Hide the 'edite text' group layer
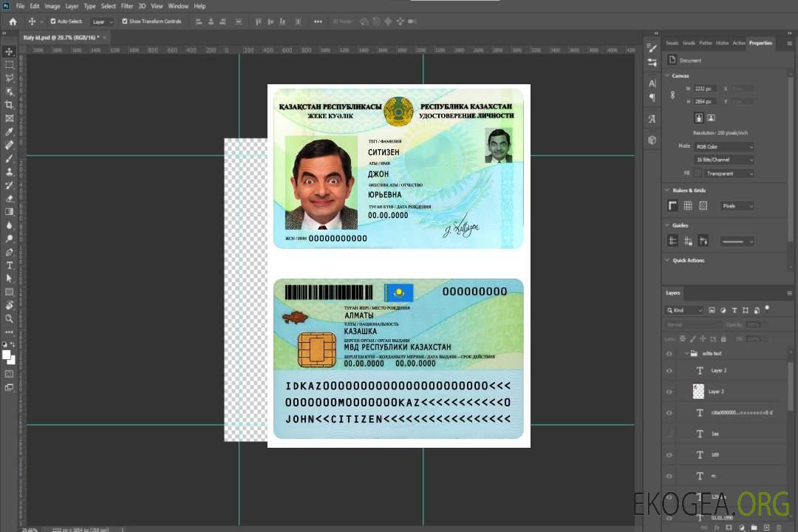The image size is (798, 532). [x=669, y=354]
